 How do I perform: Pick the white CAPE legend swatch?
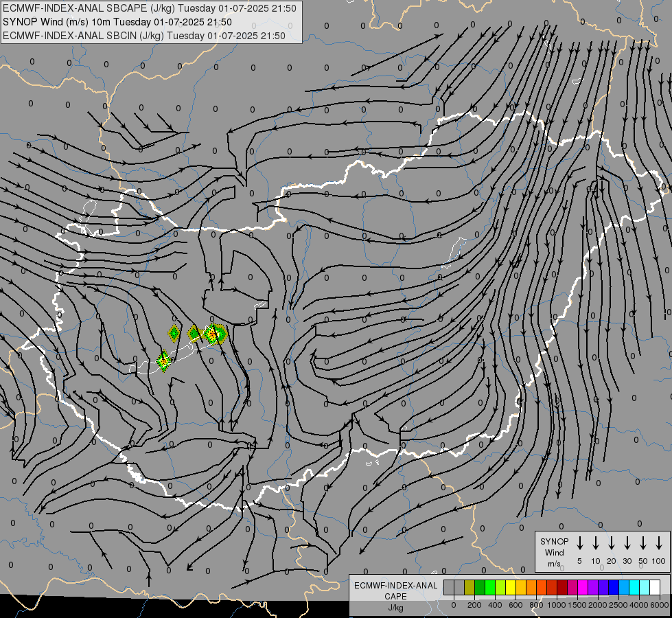pyautogui.click(x=655, y=587)
